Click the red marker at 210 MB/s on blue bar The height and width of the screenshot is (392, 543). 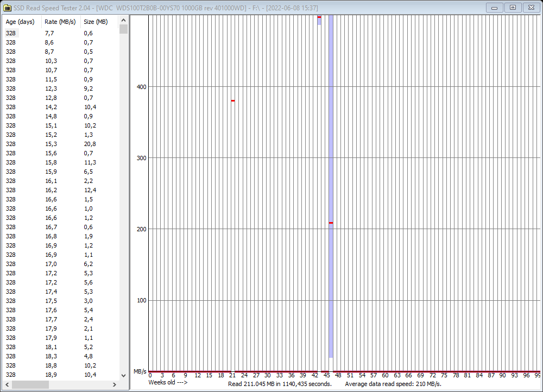[x=331, y=223]
